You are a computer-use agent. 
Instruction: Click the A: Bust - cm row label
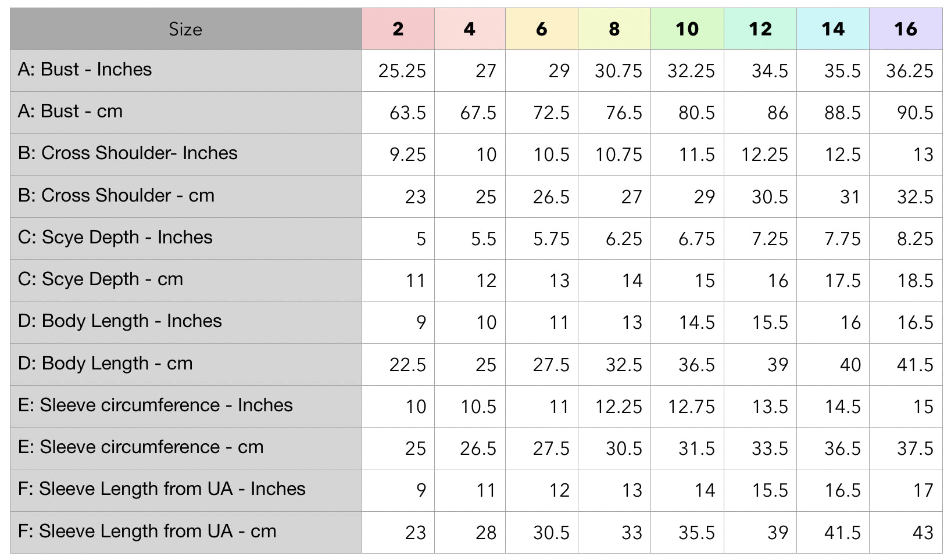point(70,112)
